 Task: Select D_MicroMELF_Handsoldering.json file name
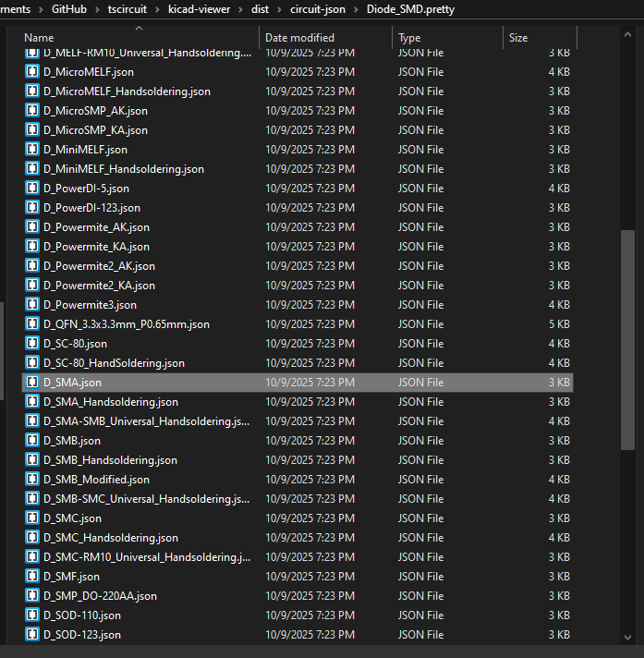[127, 91]
